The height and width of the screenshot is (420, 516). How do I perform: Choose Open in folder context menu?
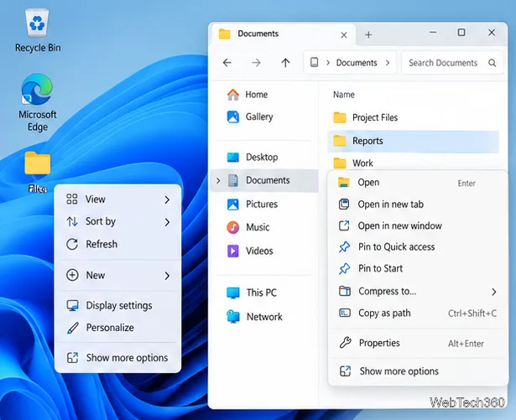pos(418,183)
